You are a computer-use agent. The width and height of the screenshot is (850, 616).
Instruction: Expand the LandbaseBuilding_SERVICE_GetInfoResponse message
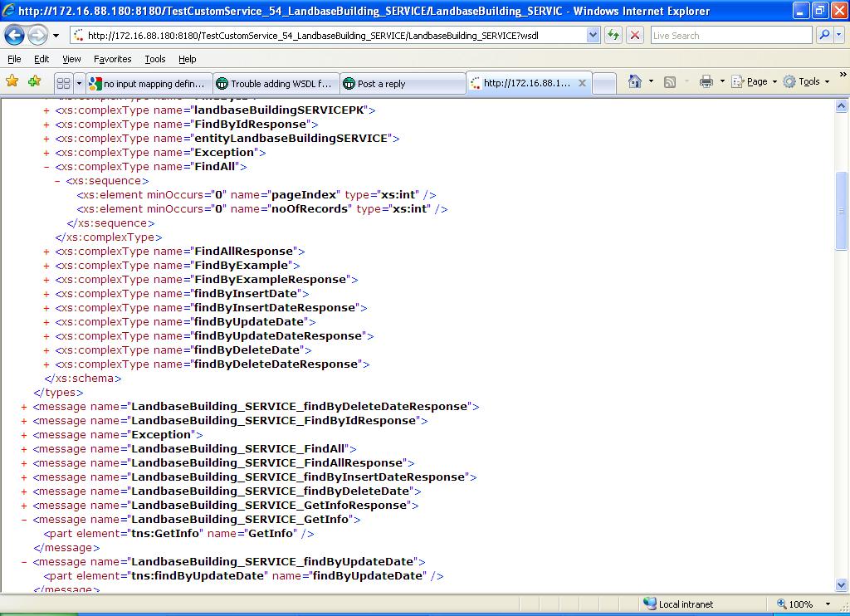[24, 506]
